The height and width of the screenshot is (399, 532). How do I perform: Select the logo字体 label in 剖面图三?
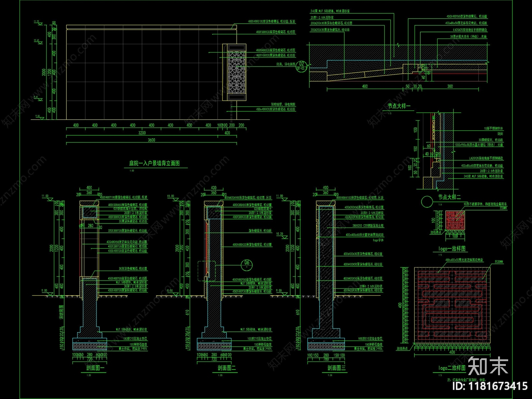pyautogui.click(x=378, y=240)
